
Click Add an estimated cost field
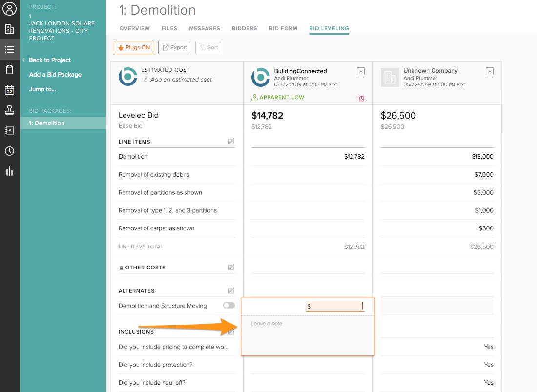coord(181,80)
